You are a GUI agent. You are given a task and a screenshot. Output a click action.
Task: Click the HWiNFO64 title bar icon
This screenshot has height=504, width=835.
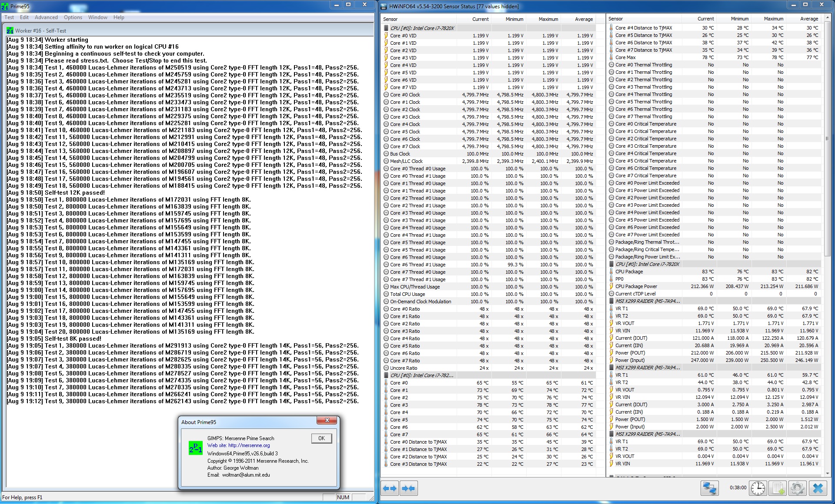(384, 6)
